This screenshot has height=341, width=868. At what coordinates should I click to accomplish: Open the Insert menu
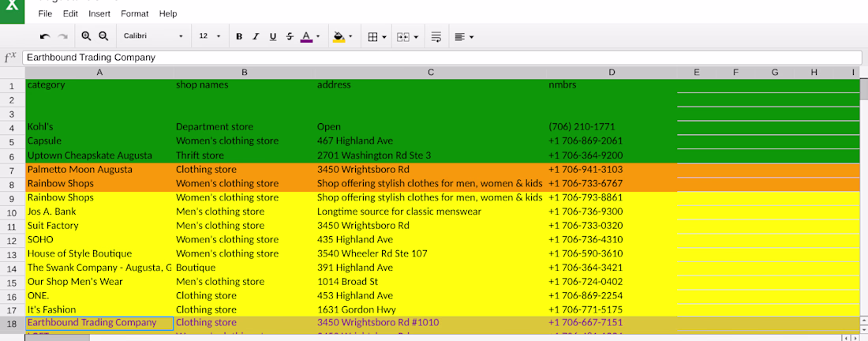point(99,14)
